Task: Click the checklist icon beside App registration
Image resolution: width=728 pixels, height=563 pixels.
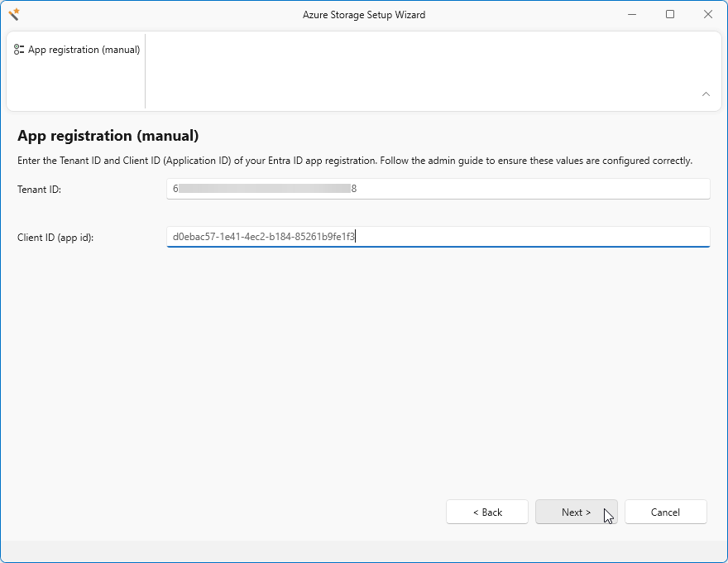Action: (19, 50)
